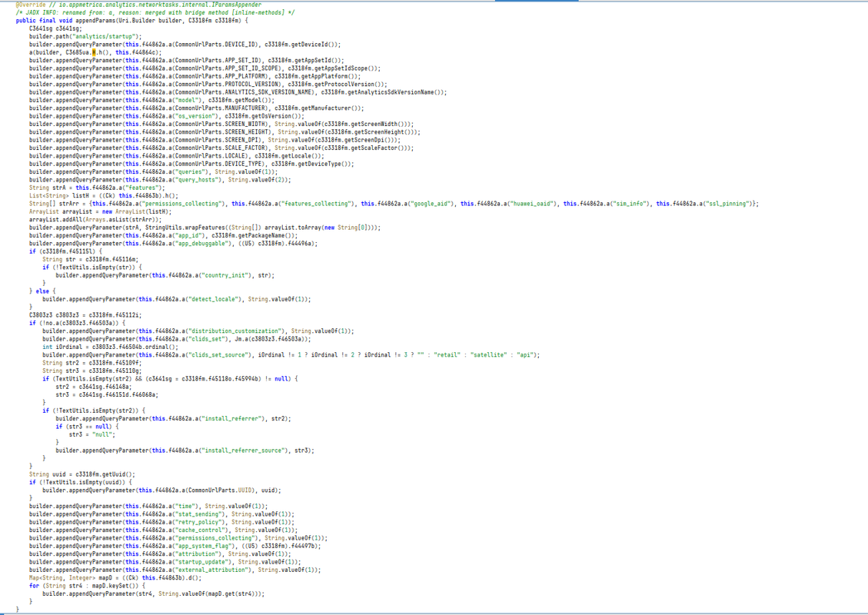Viewport: 868px width, 615px height.
Task: Click the ANALYTICS_SDK_VERSION_NAME constant
Action: pos(268,92)
